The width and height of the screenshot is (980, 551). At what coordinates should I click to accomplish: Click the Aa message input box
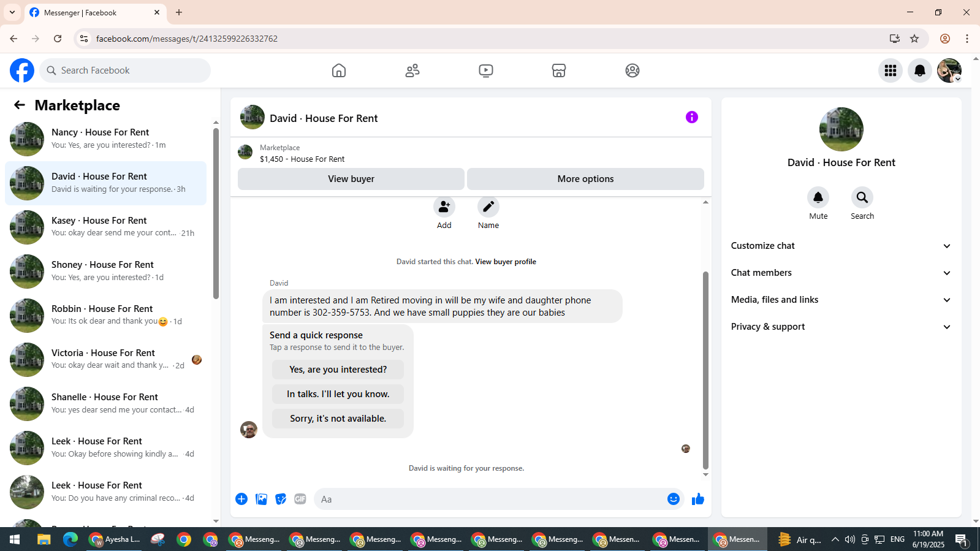[489, 499]
